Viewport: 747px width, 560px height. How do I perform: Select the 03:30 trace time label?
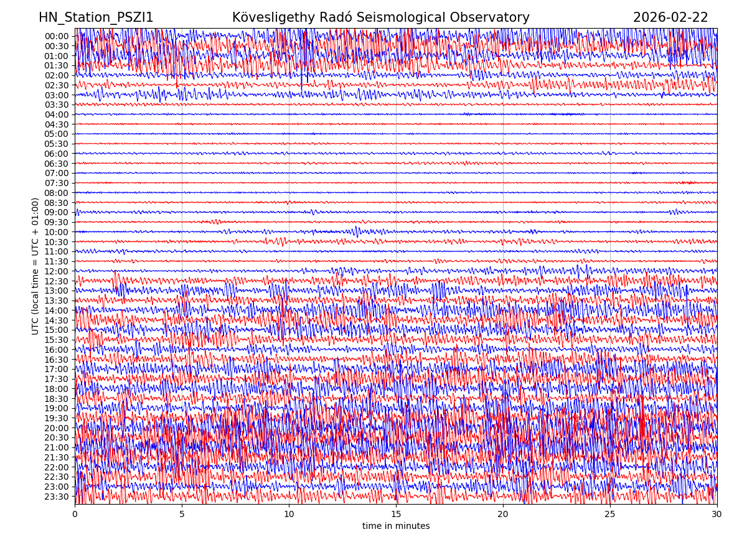click(x=56, y=105)
